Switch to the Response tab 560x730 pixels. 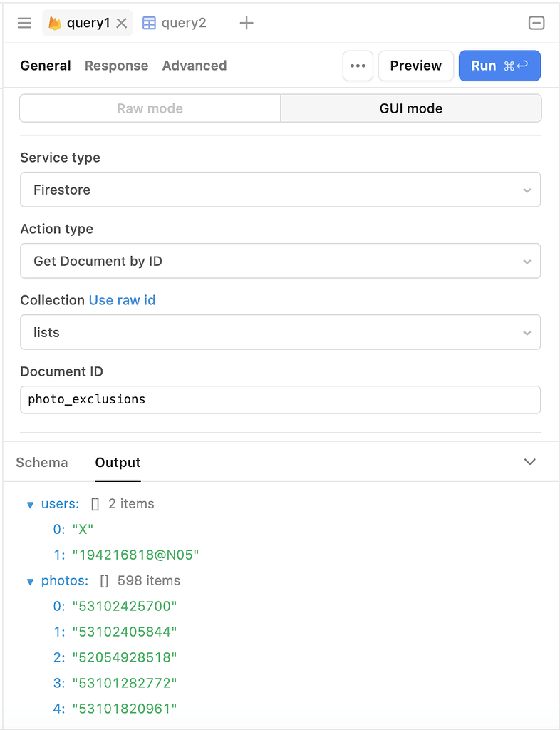[x=116, y=66]
